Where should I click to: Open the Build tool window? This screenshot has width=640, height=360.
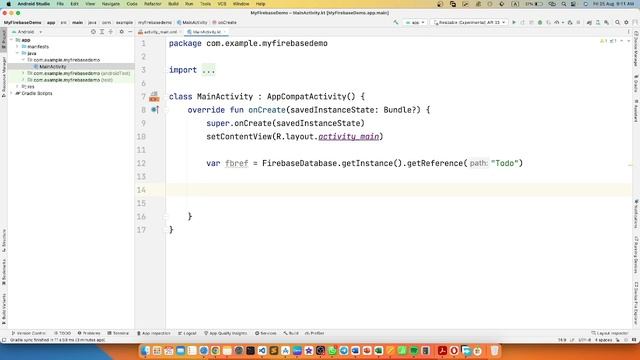291,333
